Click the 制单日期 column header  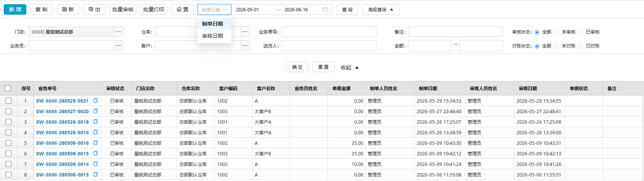click(440, 88)
